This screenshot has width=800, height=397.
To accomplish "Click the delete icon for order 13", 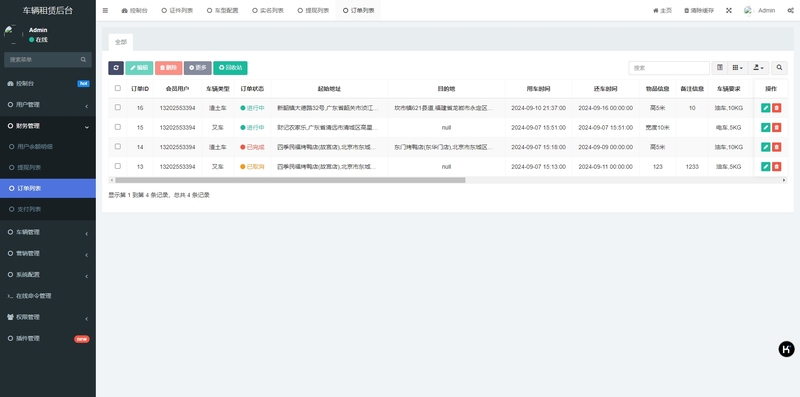I will click(777, 166).
